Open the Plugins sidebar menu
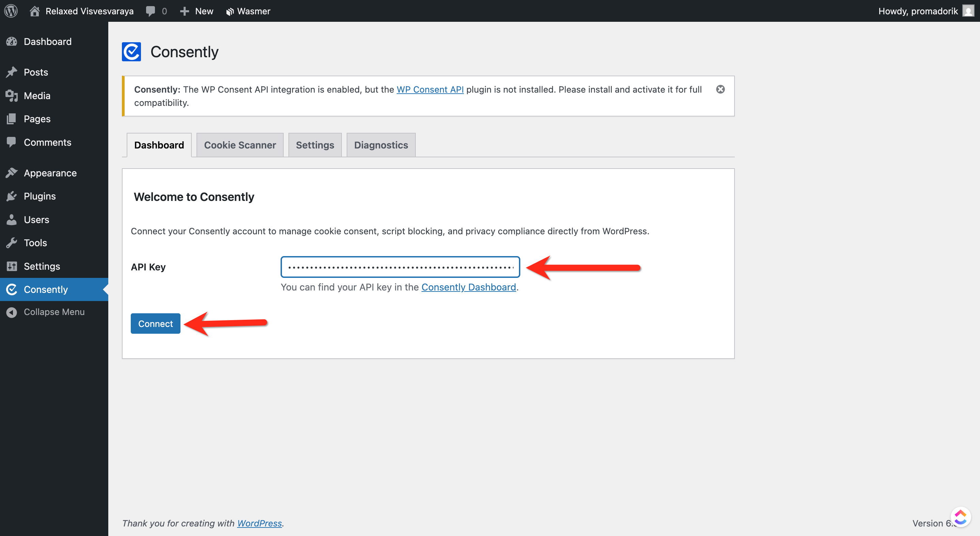Image resolution: width=980 pixels, height=536 pixels. pyautogui.click(x=39, y=196)
